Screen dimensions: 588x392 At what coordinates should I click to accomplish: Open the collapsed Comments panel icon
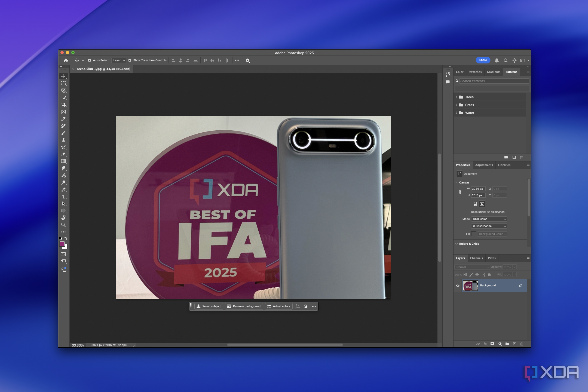[448, 82]
